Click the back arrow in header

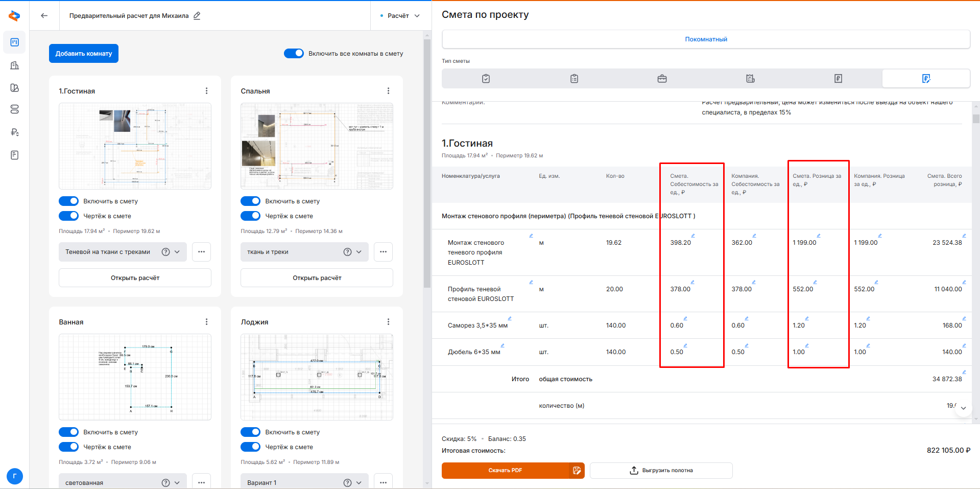click(x=44, y=15)
